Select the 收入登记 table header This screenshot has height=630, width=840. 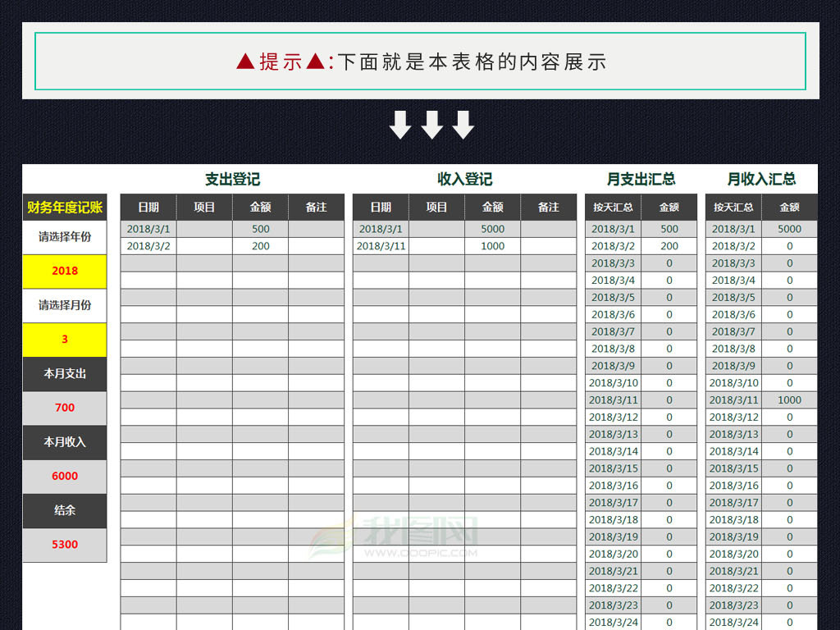coord(465,179)
